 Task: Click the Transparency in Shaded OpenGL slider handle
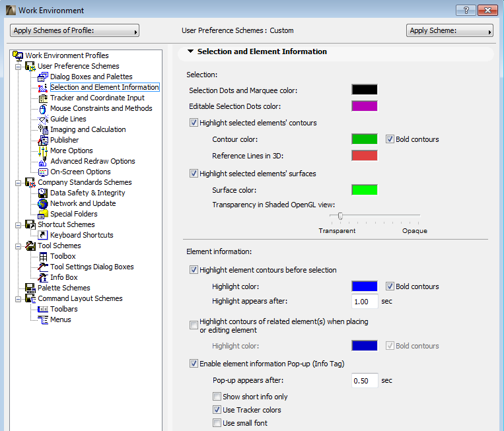340,216
